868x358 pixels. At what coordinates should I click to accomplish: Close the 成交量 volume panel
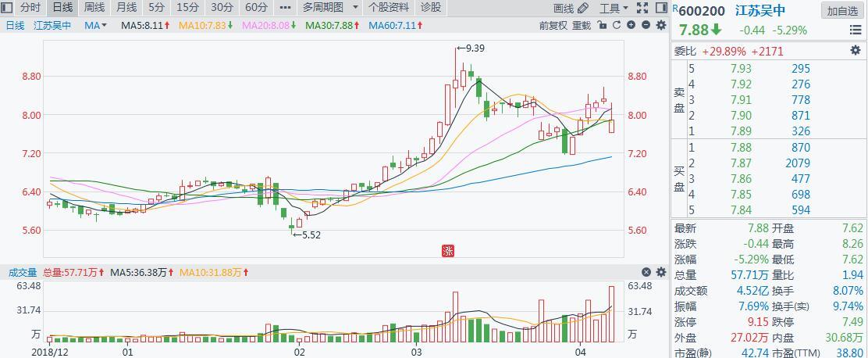646,272
